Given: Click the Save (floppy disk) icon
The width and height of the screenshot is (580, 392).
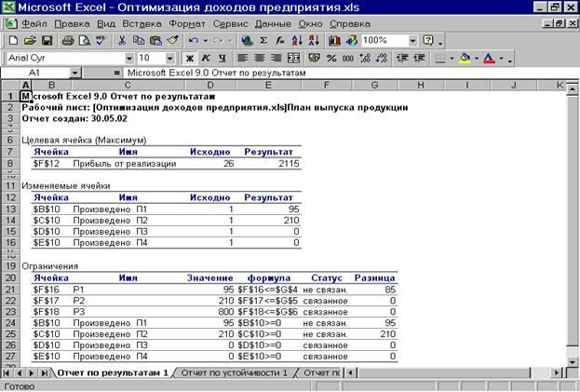Looking at the screenshot, I should coord(45,41).
